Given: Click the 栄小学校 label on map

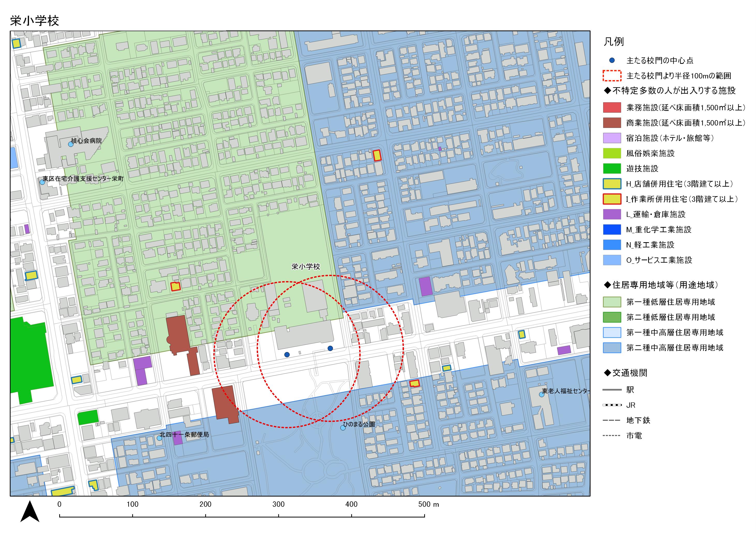Looking at the screenshot, I should tap(305, 266).
